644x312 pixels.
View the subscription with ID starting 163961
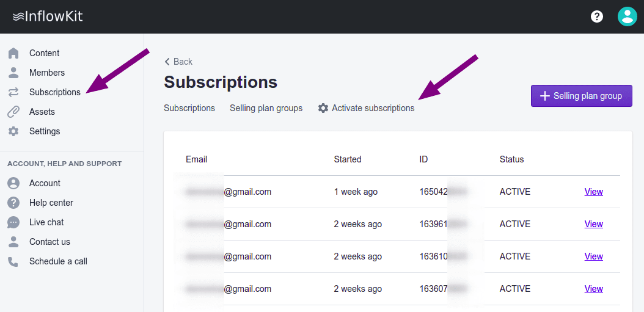[x=593, y=224]
